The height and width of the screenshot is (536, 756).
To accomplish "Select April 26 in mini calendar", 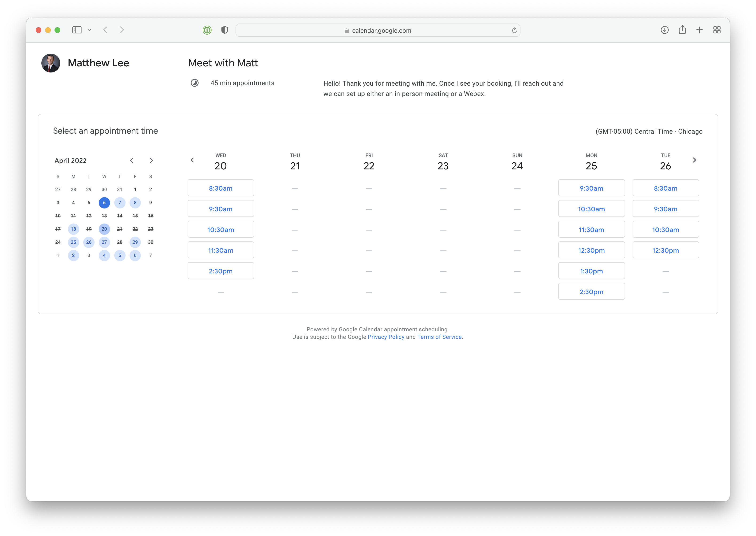I will [x=89, y=242].
